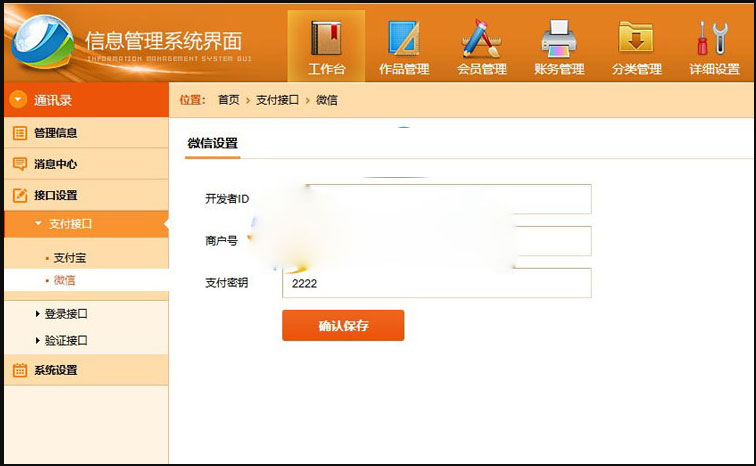Select 接口设置 in the sidebar
Viewport: 756px width, 466px height.
pos(55,196)
